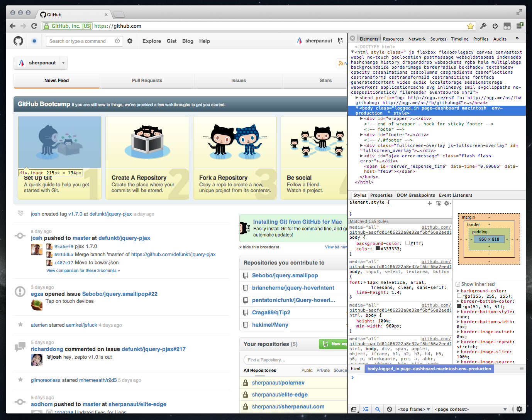Click the book icon beside Sebobo/jquery.smallipop
This screenshot has width=532, height=420.
click(x=246, y=276)
